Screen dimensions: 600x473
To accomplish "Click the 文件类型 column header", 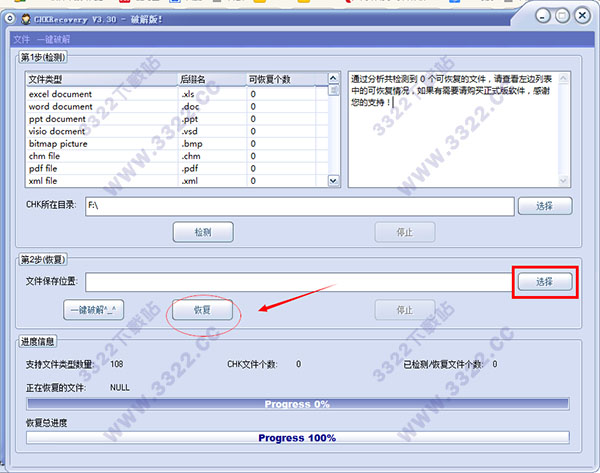I will [102, 79].
